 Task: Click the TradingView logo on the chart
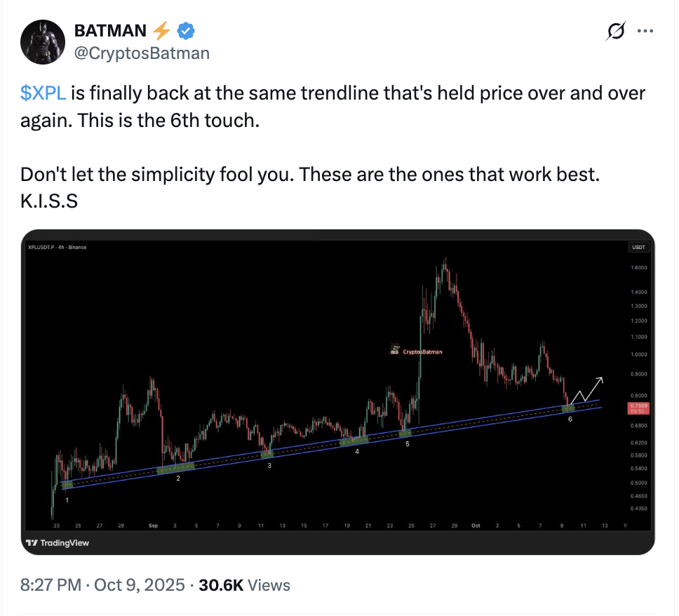[58, 542]
